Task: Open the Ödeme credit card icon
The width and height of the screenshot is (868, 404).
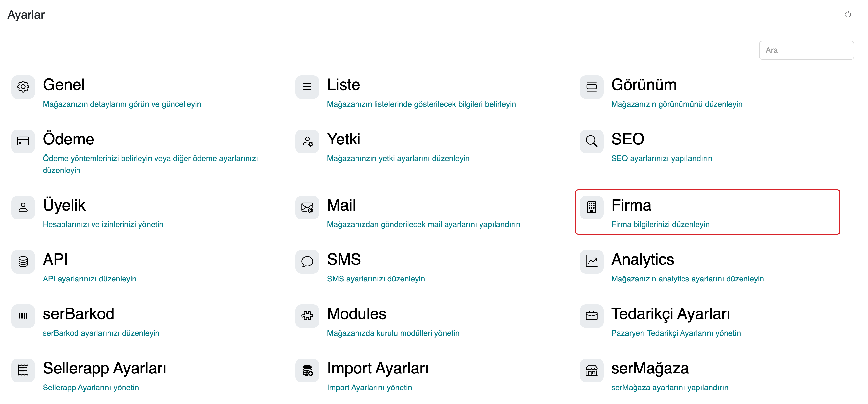Action: click(x=23, y=141)
